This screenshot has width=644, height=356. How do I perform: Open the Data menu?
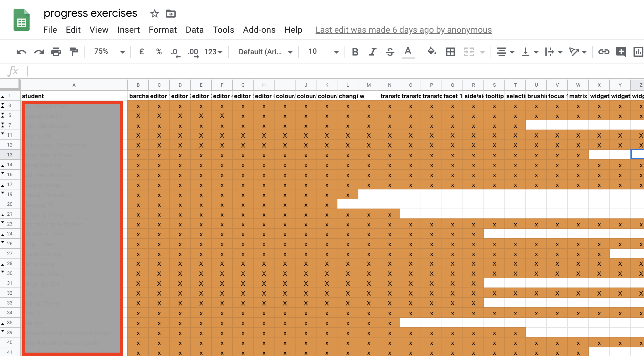pyautogui.click(x=195, y=30)
